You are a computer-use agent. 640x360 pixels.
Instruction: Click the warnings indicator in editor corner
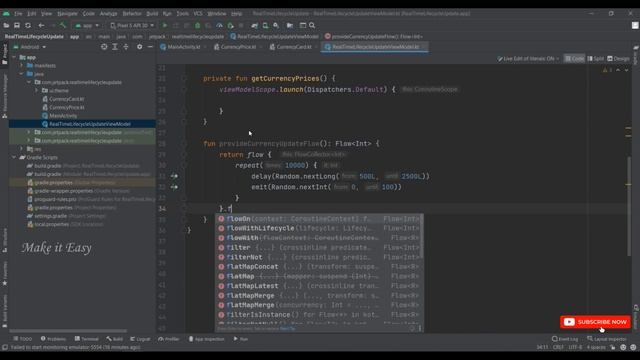tap(607, 70)
